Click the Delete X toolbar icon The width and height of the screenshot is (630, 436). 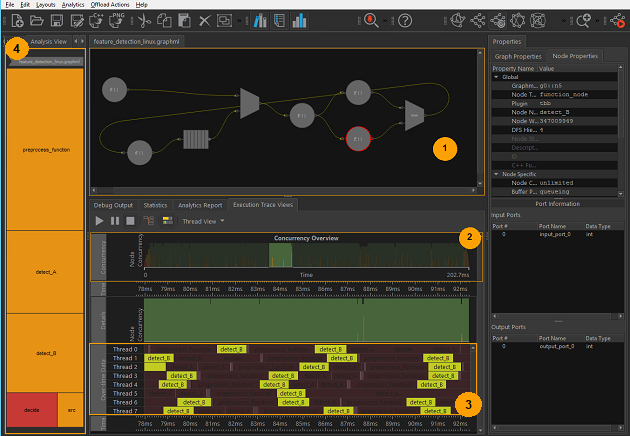204,20
